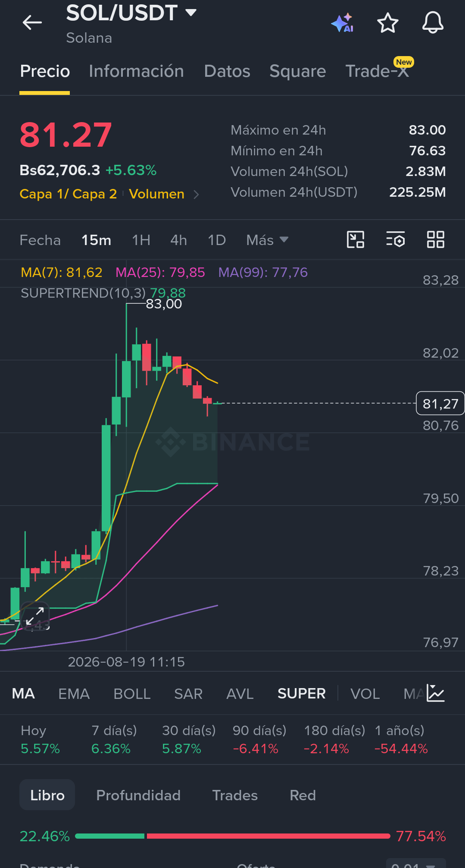Expand chart to fullscreen arrows icon
Image resolution: width=465 pixels, height=868 pixels.
click(x=35, y=616)
